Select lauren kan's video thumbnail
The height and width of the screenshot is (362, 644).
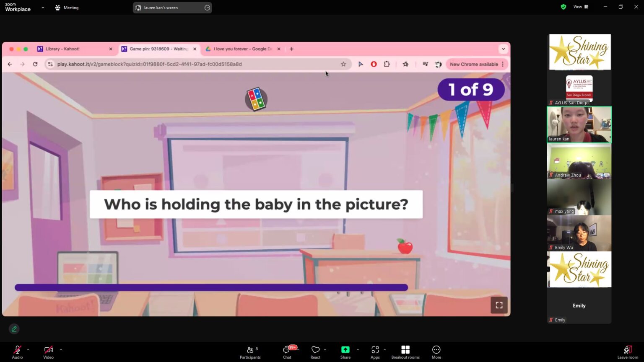click(x=579, y=124)
